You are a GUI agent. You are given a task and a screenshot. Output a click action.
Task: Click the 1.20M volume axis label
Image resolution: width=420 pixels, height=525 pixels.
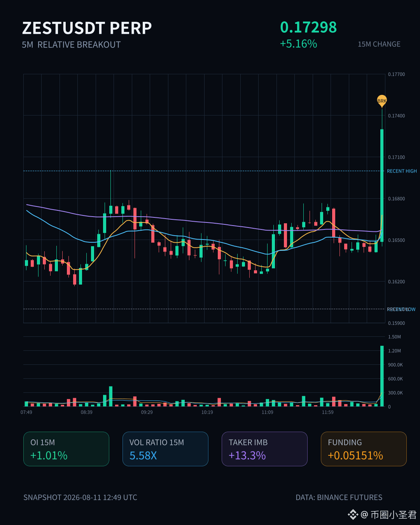pos(394,351)
